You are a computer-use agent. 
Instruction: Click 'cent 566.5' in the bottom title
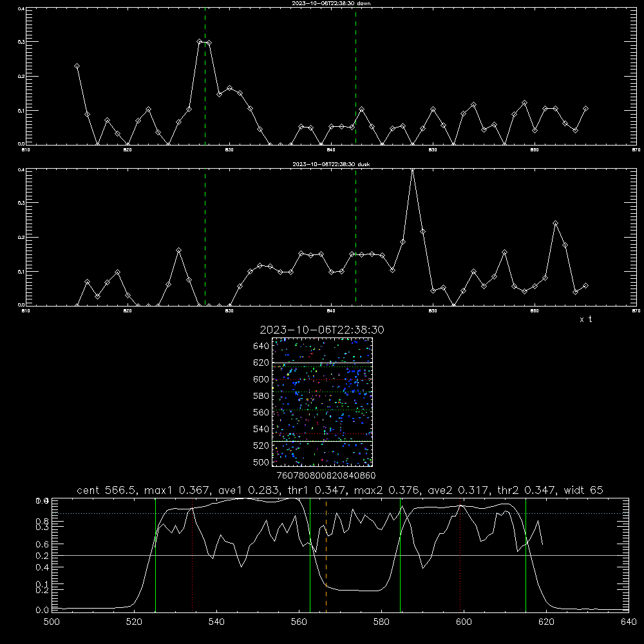[x=107, y=490]
